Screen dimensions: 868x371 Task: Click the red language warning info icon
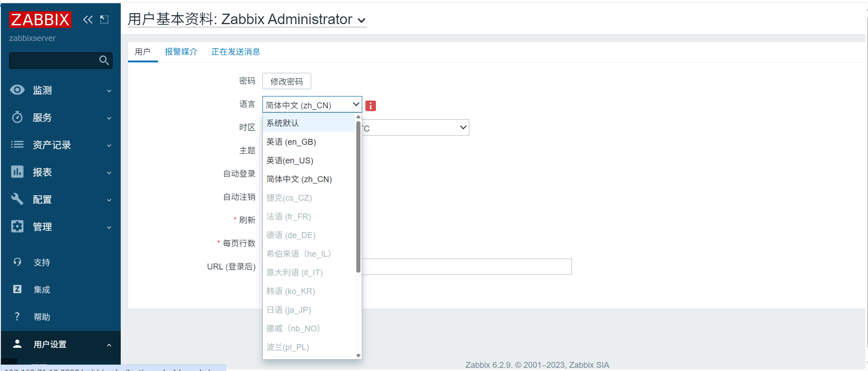(x=371, y=106)
